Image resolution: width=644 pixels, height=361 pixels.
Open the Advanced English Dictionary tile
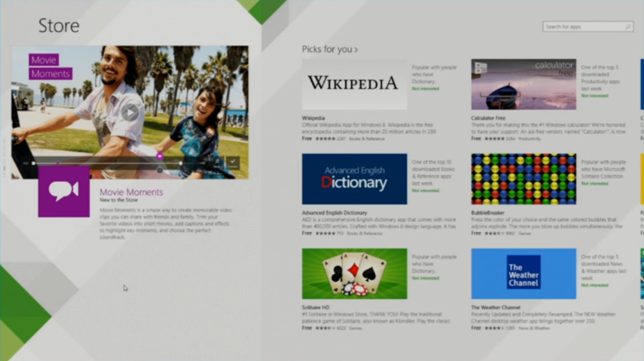click(x=355, y=179)
